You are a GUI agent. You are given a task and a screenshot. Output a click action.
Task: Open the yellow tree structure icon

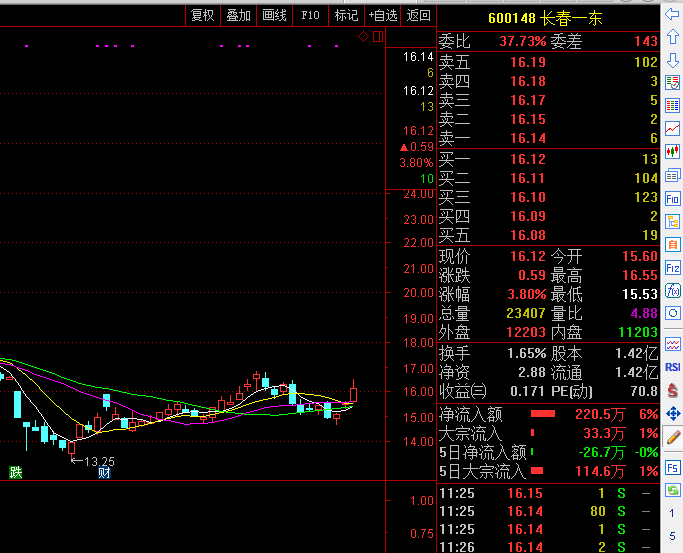(x=673, y=222)
